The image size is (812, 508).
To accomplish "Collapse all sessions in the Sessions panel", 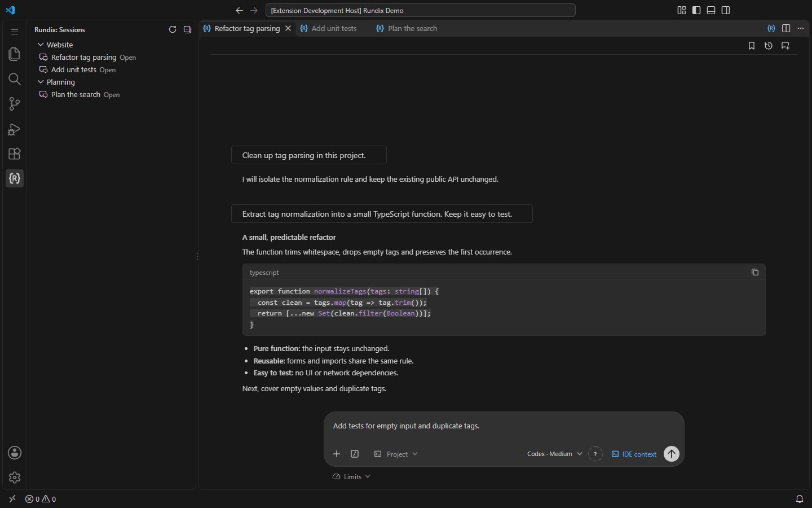I will 187,29.
